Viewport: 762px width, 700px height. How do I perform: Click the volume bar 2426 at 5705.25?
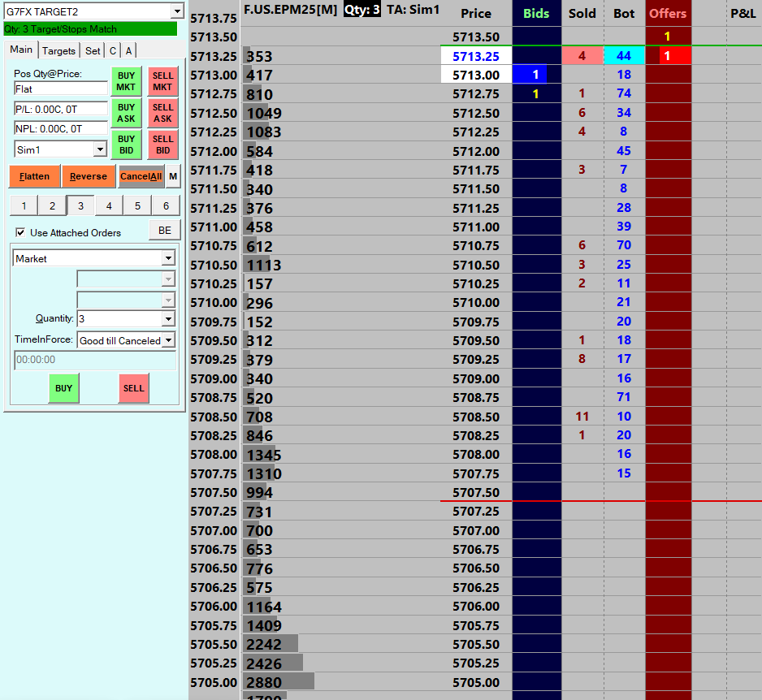click(273, 663)
